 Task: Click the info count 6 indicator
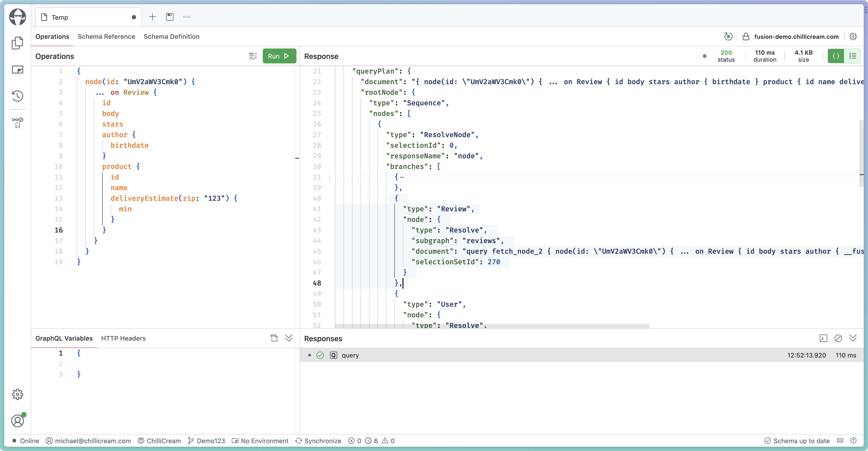pyautogui.click(x=371, y=441)
